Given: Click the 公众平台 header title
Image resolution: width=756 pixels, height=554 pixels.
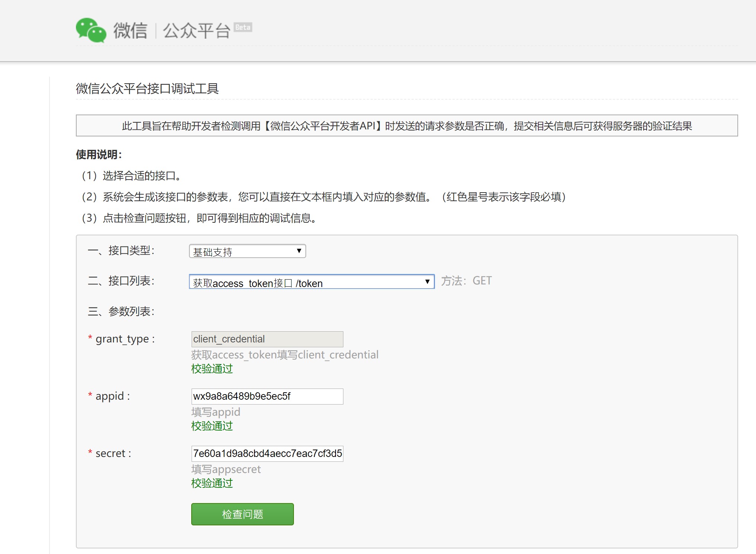Looking at the screenshot, I should pyautogui.click(x=197, y=30).
